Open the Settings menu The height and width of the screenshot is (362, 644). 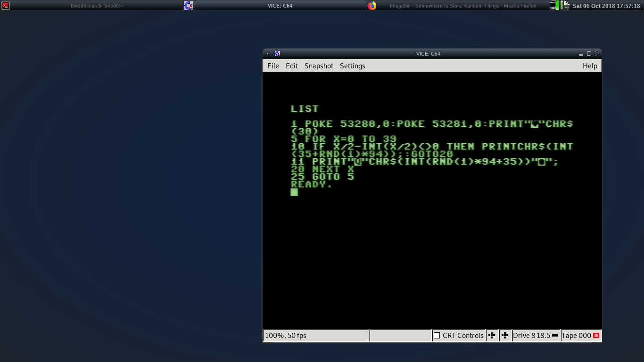click(353, 66)
